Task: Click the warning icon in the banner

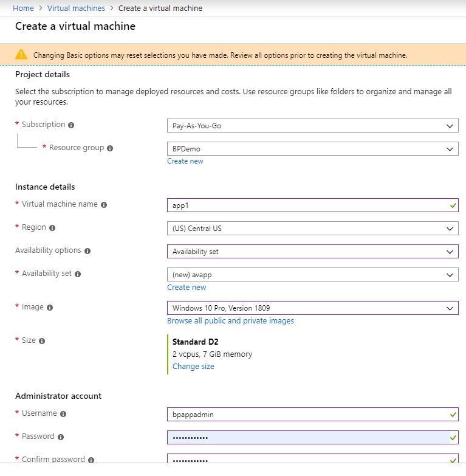Action: click(x=21, y=54)
